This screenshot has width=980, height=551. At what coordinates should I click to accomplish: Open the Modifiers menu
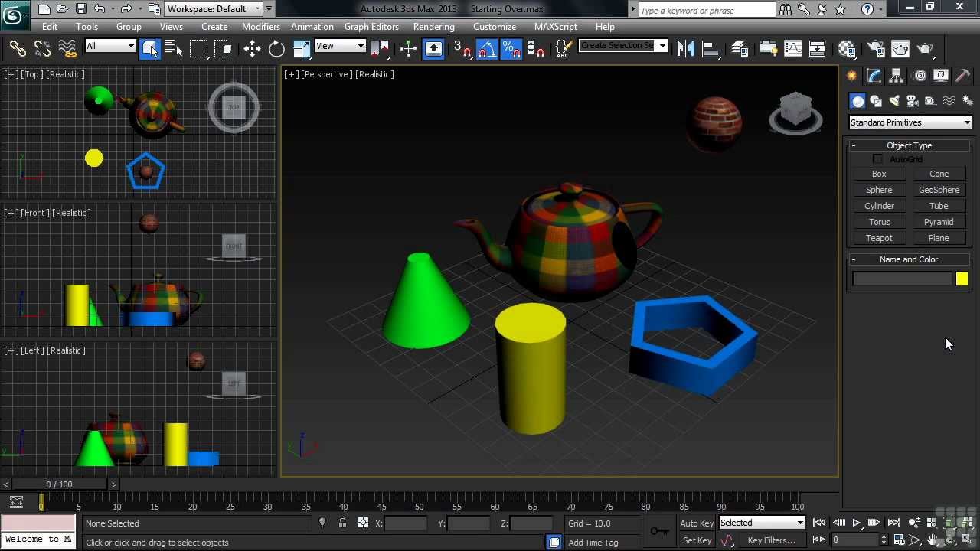click(260, 27)
